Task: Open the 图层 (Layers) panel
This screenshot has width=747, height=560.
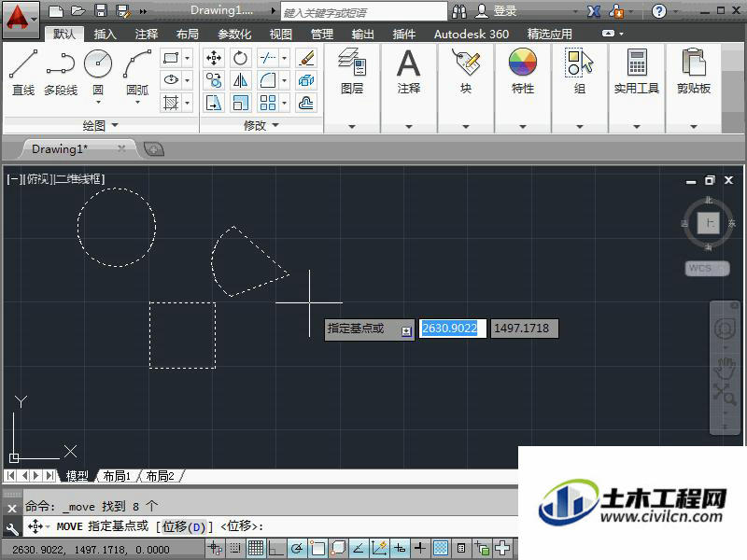Action: pos(352,72)
